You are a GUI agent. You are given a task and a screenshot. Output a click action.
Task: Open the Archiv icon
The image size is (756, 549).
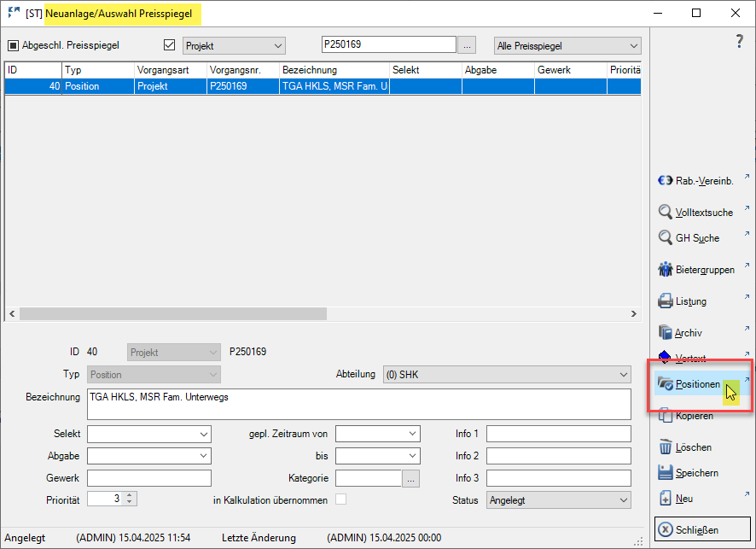pos(666,333)
